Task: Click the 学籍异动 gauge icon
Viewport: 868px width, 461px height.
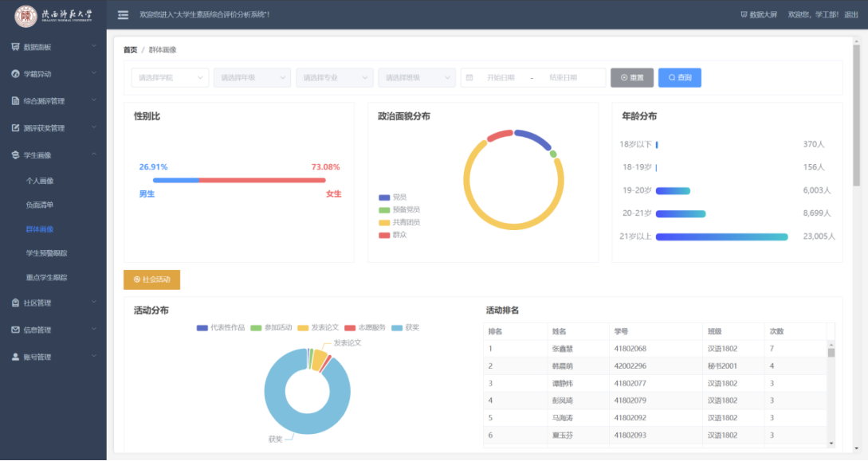Action: pyautogui.click(x=15, y=74)
